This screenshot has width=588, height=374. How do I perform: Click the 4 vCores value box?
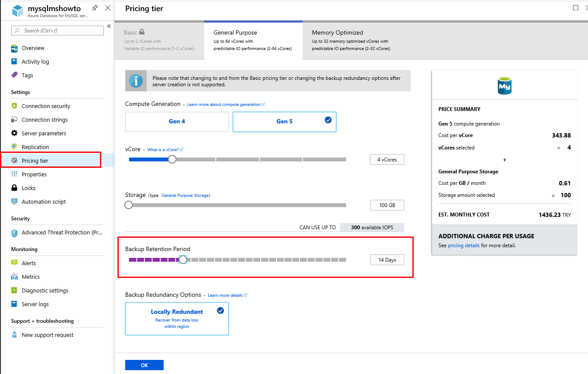click(x=387, y=160)
